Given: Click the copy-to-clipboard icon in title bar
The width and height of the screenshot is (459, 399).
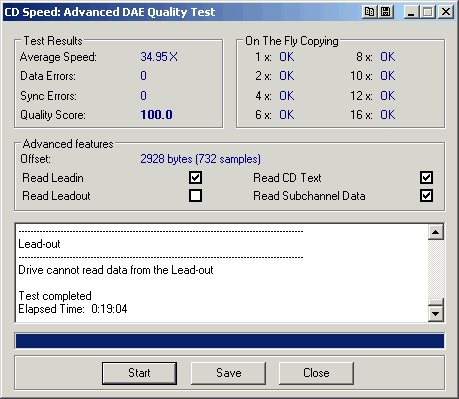Looking at the screenshot, I should point(369,12).
